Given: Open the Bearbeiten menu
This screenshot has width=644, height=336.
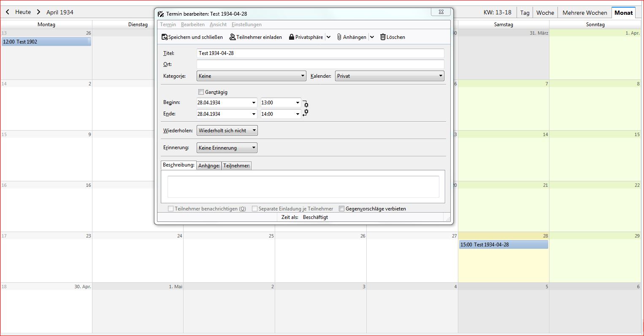Looking at the screenshot, I should [192, 25].
